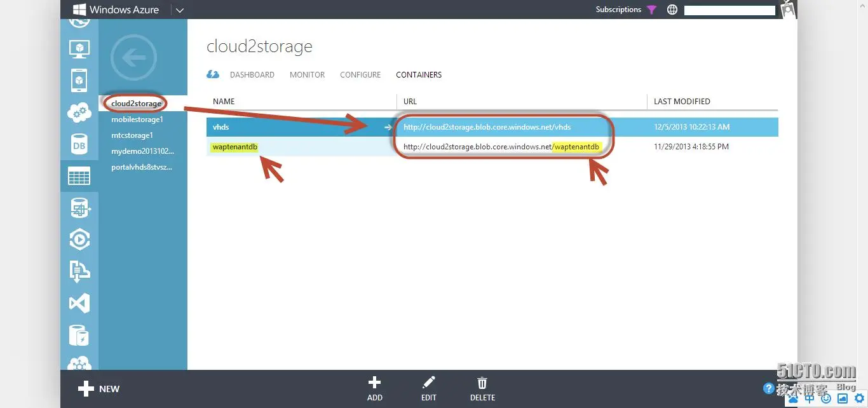Open the globe language icon
Image resolution: width=868 pixels, height=408 pixels.
[672, 10]
